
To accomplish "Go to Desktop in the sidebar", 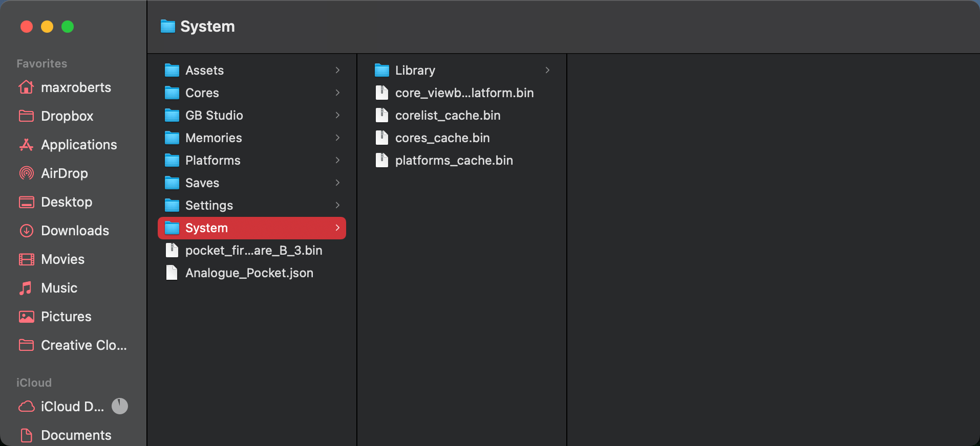I will coord(66,202).
